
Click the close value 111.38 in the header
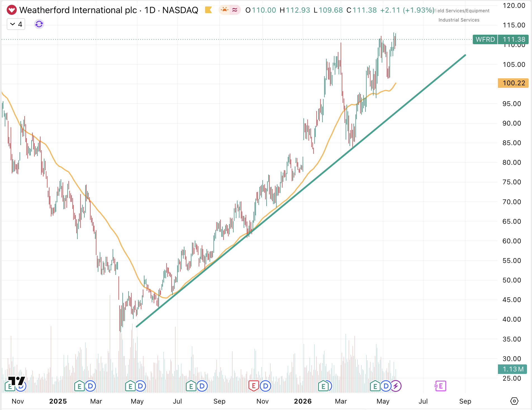(x=365, y=10)
